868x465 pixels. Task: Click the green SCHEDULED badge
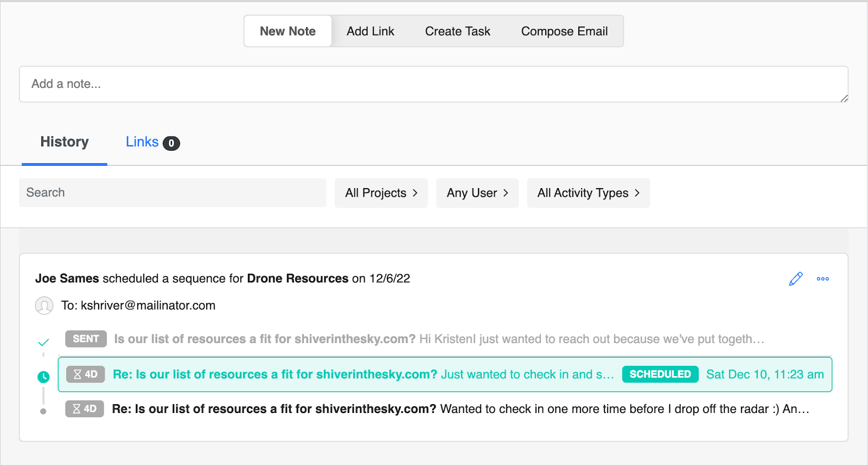coord(660,374)
